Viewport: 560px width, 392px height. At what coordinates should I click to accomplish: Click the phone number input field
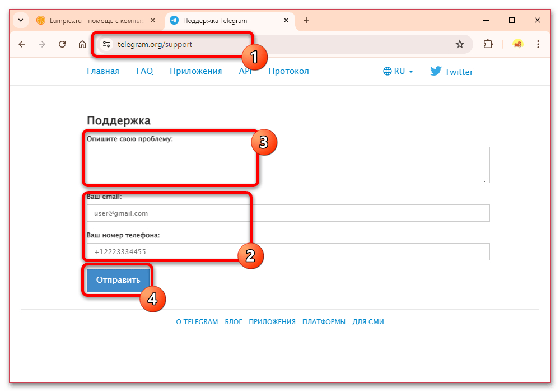click(288, 251)
